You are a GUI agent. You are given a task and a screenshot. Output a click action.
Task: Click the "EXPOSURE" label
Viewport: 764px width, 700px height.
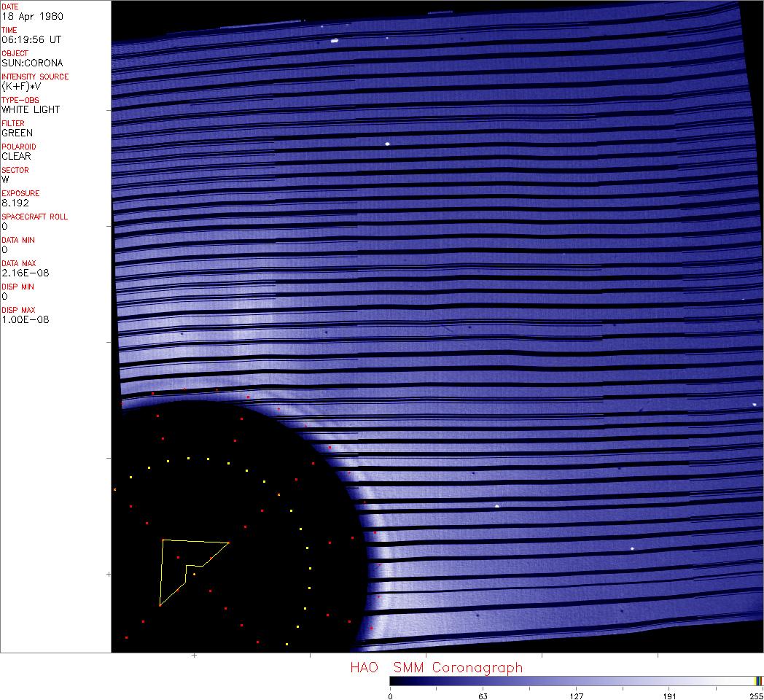(20, 193)
